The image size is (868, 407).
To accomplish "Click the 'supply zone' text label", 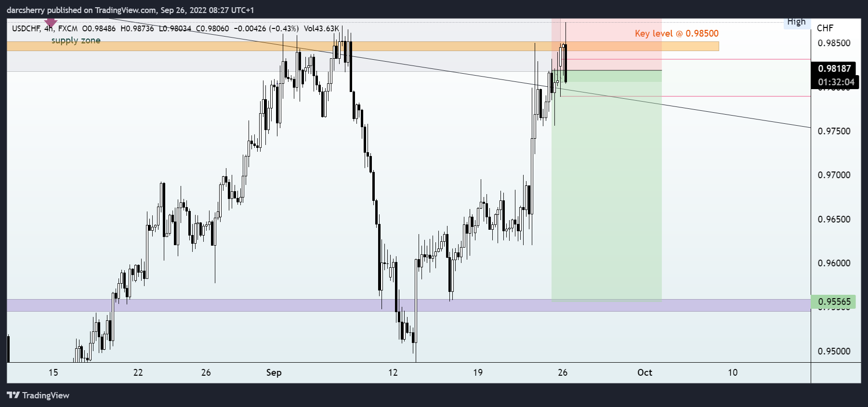I will pos(76,40).
